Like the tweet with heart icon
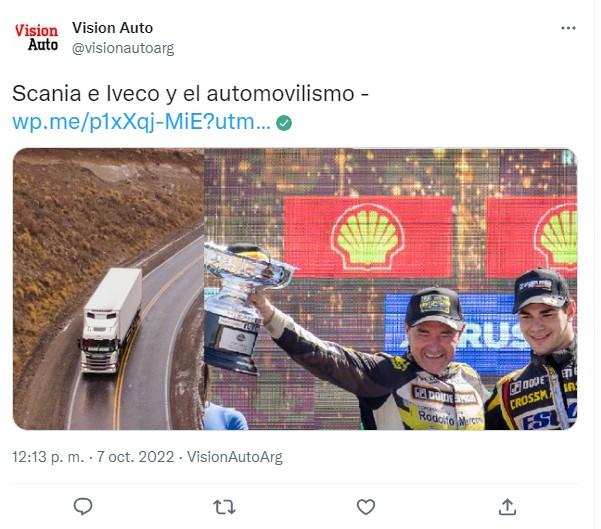This screenshot has width=601, height=529. [366, 507]
